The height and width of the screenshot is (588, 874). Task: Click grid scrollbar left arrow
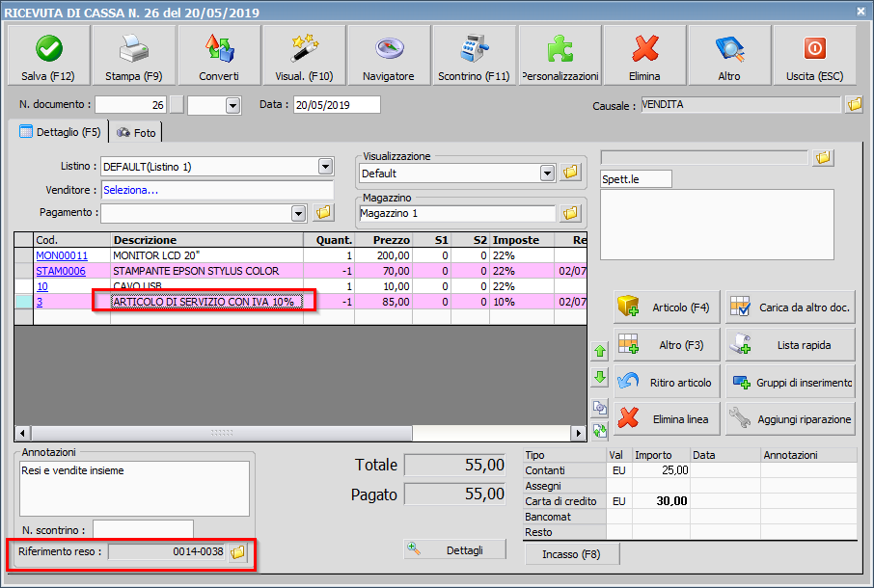22,433
